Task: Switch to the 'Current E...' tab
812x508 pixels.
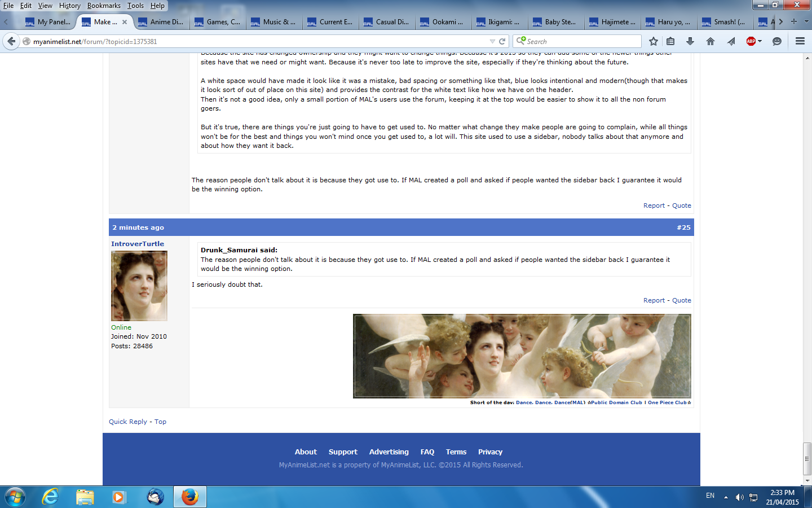Action: [330, 22]
